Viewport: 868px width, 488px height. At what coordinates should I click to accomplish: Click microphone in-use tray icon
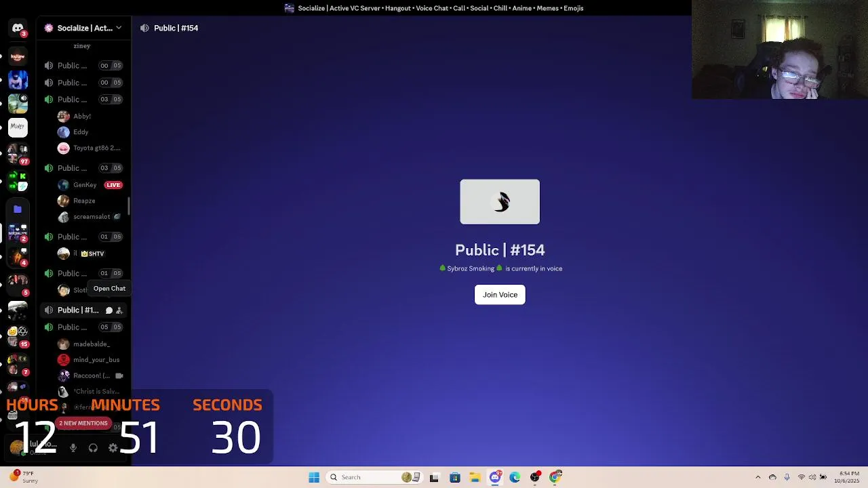coord(787,477)
